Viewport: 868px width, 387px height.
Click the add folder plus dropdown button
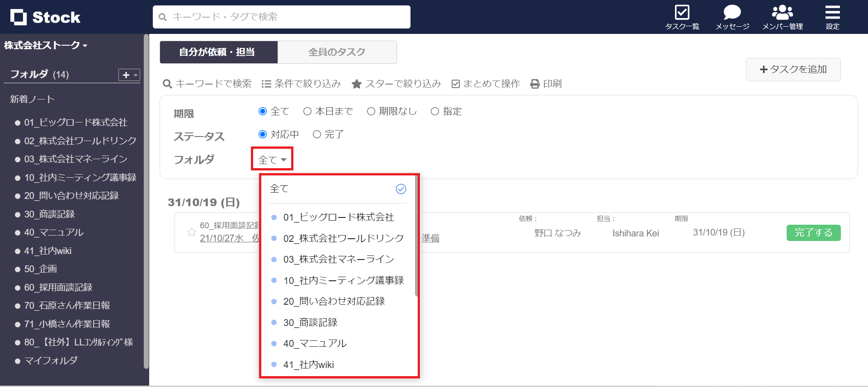[129, 75]
